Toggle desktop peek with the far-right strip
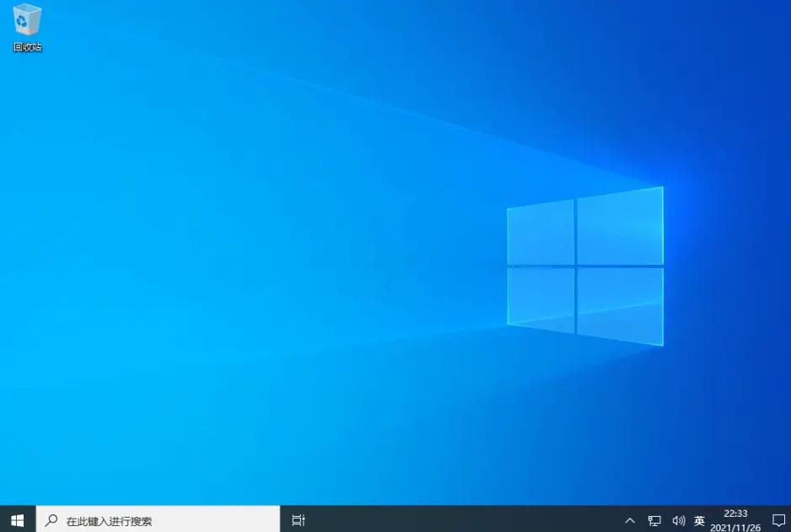This screenshot has height=532, width=791. click(789, 520)
